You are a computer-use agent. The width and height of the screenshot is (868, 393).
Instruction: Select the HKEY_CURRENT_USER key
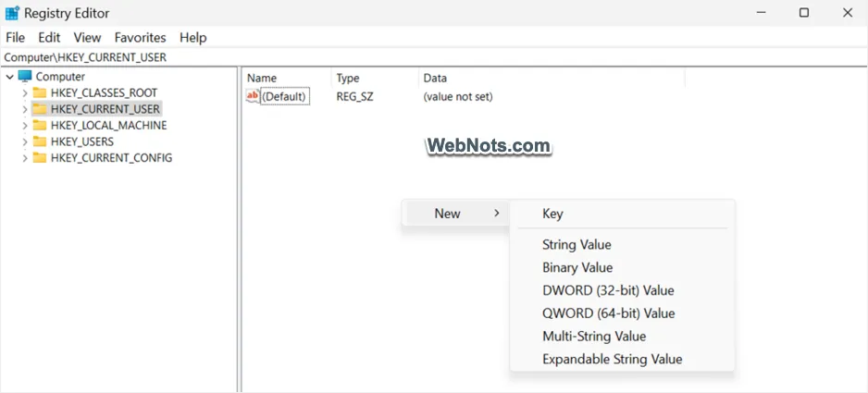click(105, 109)
